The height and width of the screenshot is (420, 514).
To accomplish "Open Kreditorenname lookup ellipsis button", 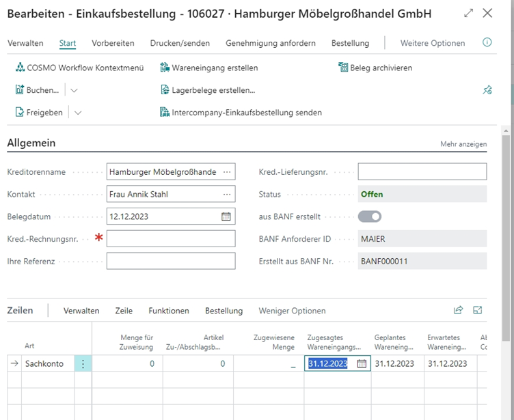I will pos(227,172).
